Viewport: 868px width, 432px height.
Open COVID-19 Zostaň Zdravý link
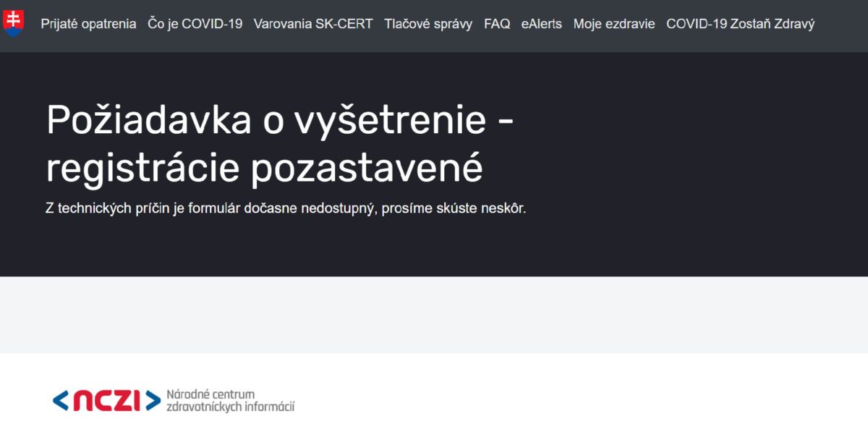pyautogui.click(x=740, y=24)
